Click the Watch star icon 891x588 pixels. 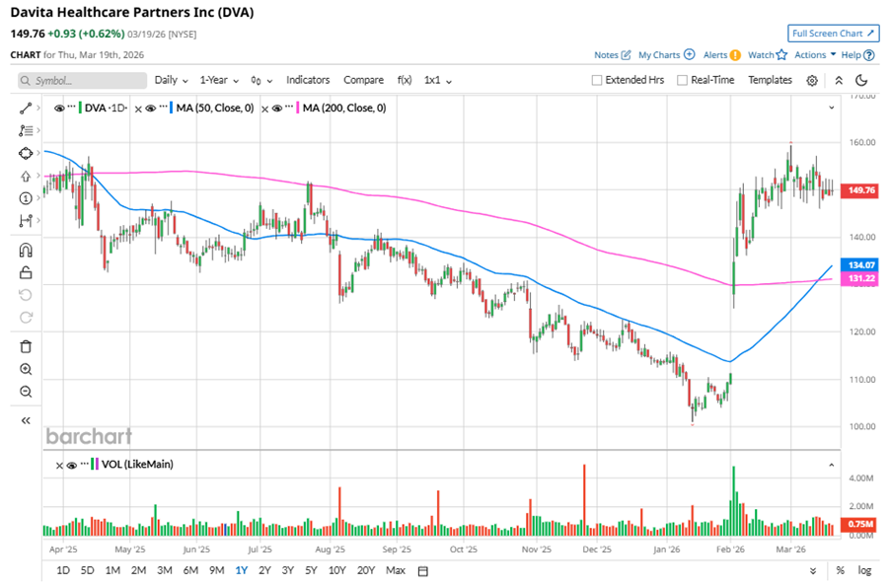point(781,54)
